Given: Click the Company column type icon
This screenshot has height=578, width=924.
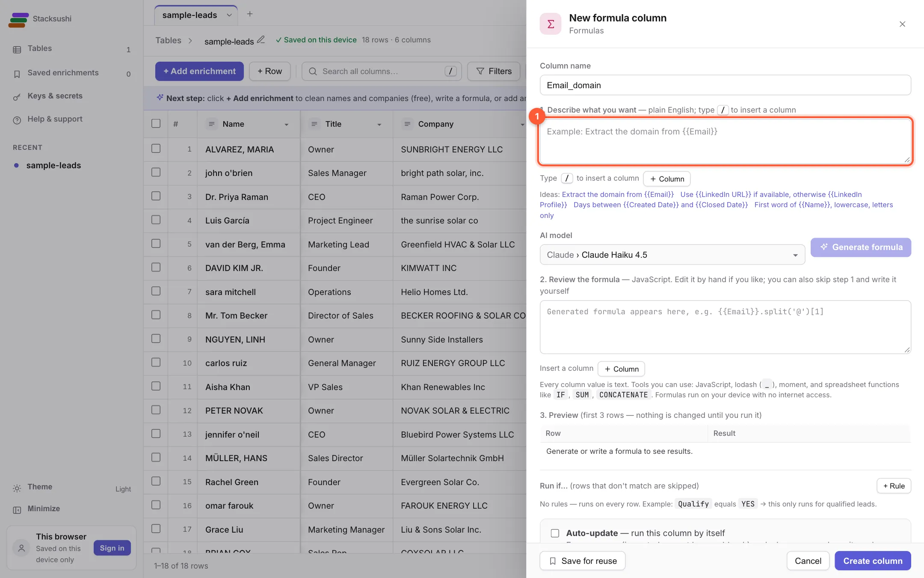Looking at the screenshot, I should (407, 124).
